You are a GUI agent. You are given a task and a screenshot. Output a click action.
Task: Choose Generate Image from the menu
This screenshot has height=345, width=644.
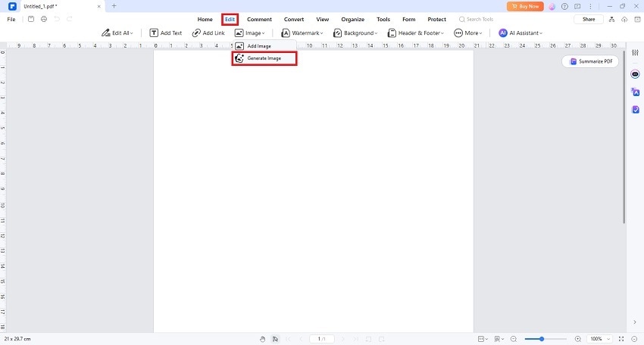click(264, 58)
